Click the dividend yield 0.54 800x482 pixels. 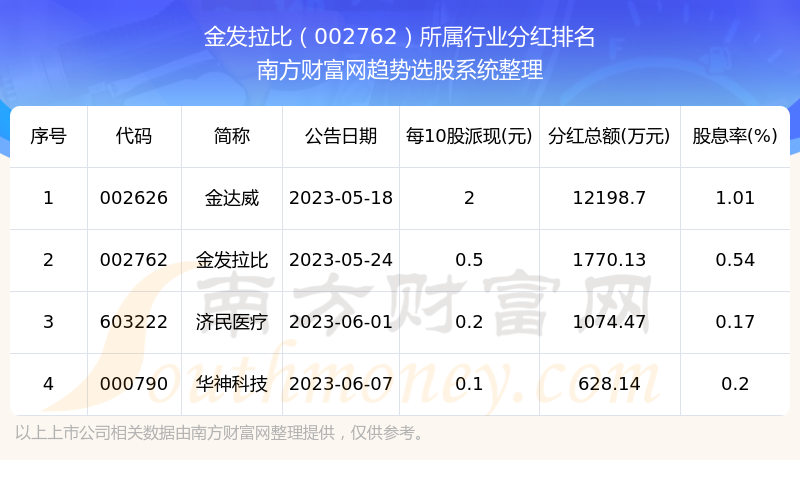(735, 260)
